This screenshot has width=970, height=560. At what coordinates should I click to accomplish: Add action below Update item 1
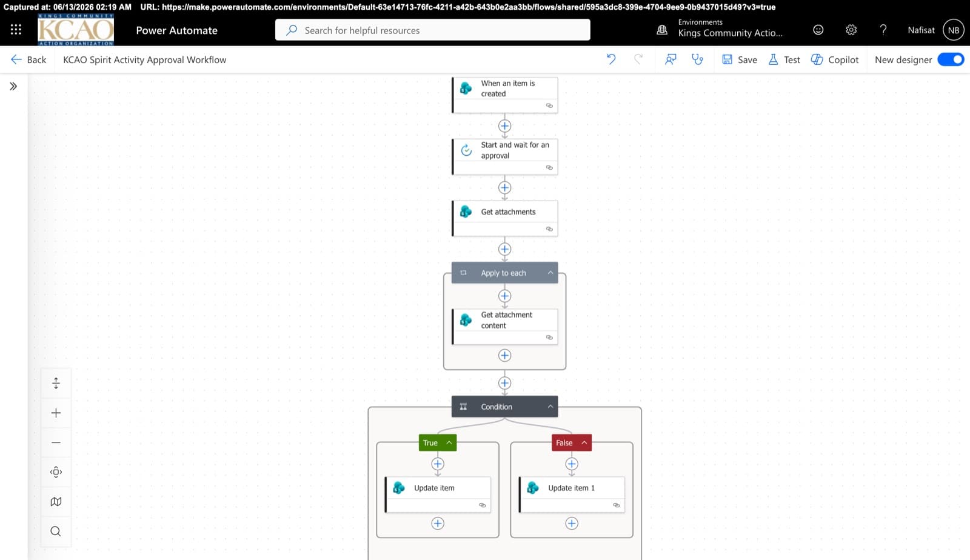572,524
